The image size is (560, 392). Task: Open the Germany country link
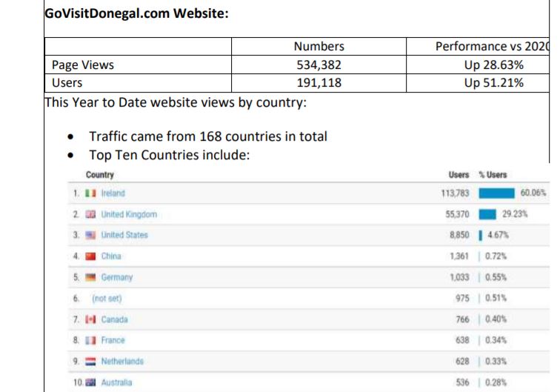tap(116, 278)
